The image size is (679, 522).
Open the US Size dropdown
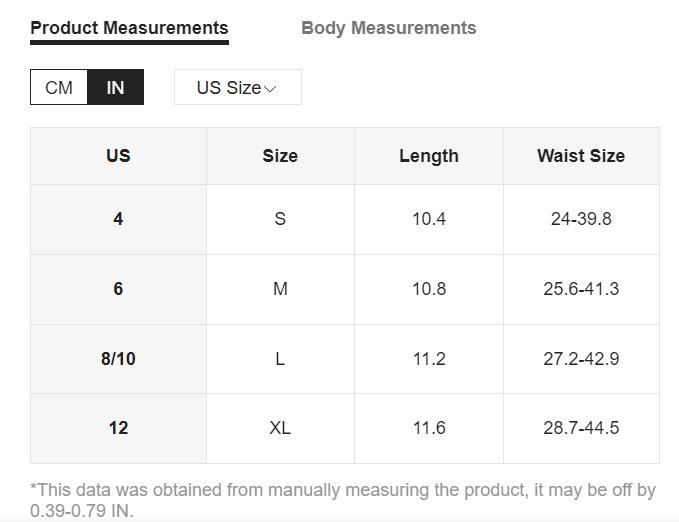238,87
